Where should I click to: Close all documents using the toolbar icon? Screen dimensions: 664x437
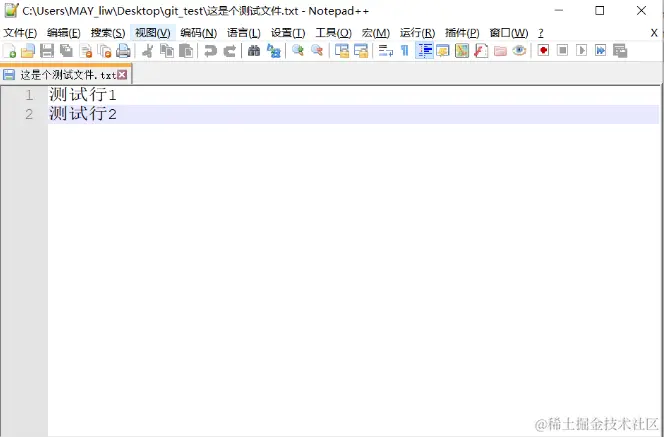pyautogui.click(x=104, y=51)
